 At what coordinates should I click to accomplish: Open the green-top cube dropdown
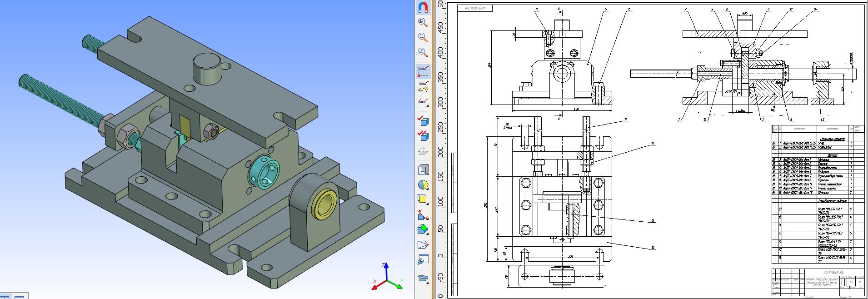pos(423,229)
